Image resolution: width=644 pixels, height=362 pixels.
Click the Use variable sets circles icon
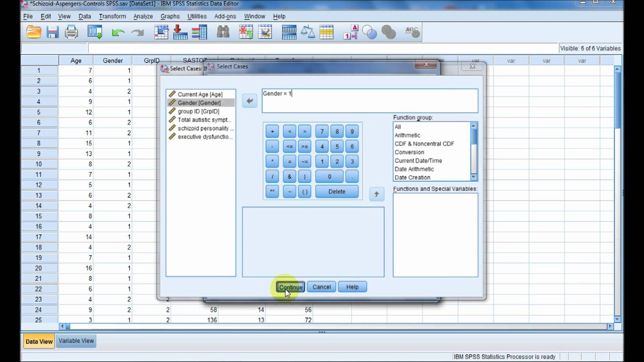369,33
